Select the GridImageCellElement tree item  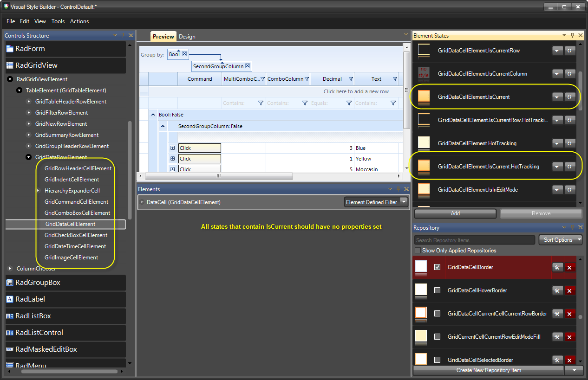[x=71, y=258]
